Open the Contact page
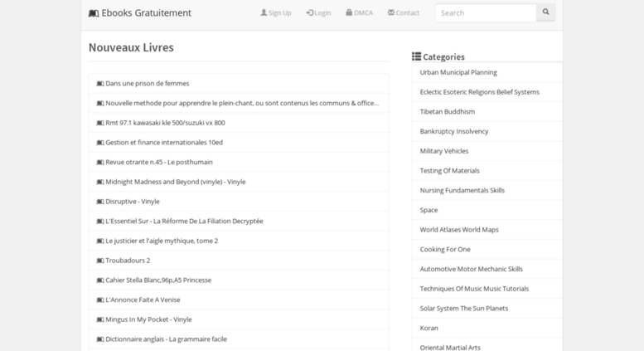 404,12
